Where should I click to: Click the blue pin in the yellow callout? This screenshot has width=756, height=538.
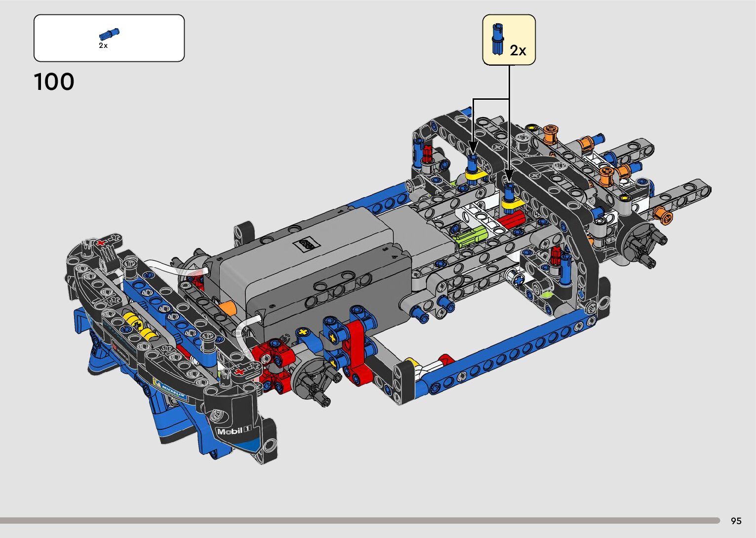497,39
